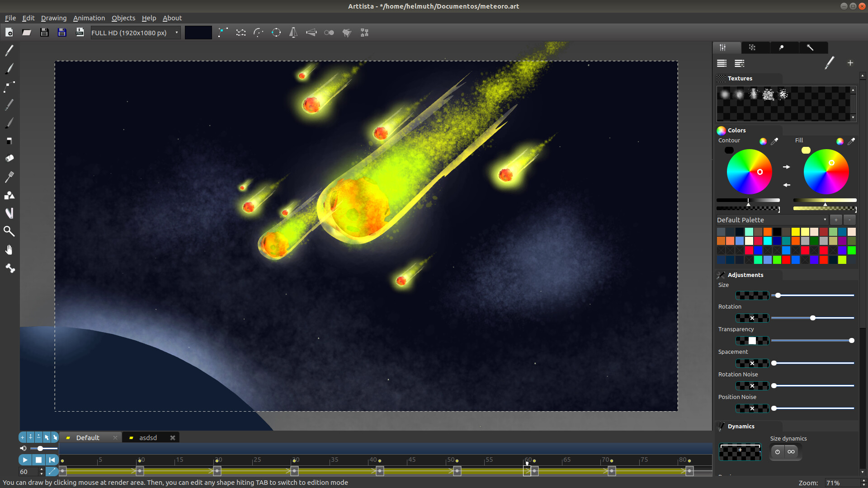The image size is (868, 488).
Task: Open the FULL HD resolution dropdown
Action: [x=176, y=33]
